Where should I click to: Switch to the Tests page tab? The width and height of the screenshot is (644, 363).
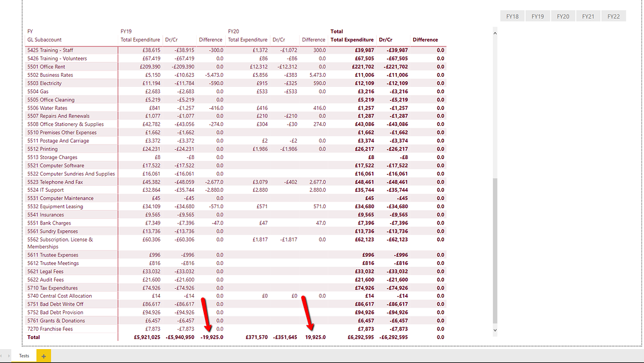(x=24, y=355)
